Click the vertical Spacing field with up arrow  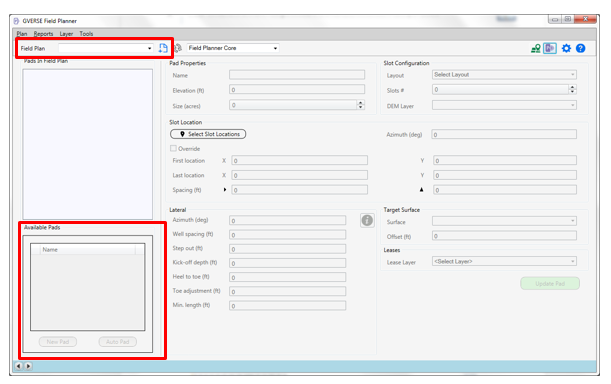pyautogui.click(x=505, y=190)
